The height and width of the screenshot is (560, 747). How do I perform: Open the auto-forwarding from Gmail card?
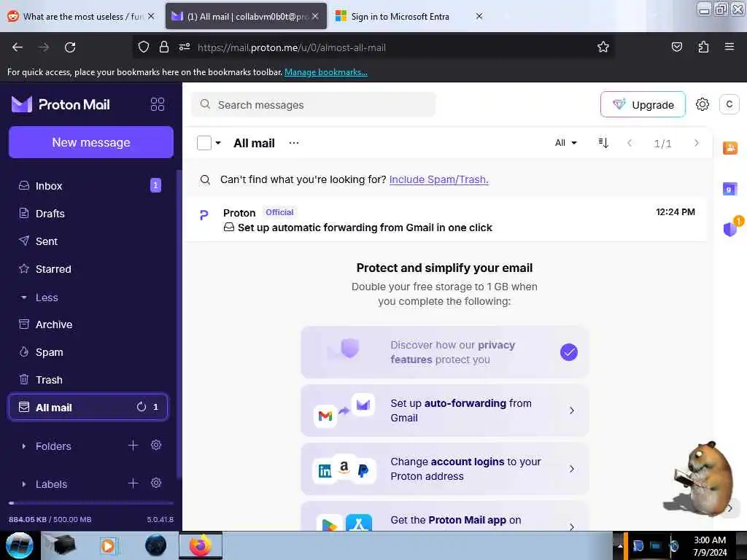point(445,411)
